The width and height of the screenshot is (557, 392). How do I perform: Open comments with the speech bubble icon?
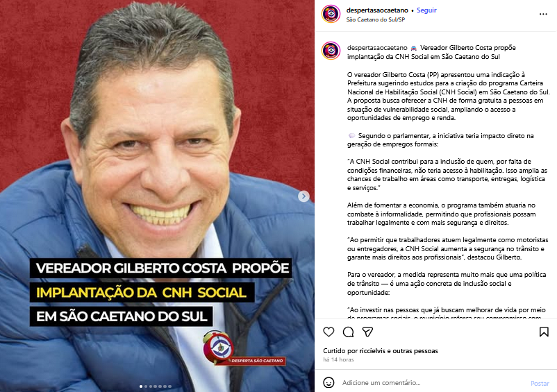348,332
